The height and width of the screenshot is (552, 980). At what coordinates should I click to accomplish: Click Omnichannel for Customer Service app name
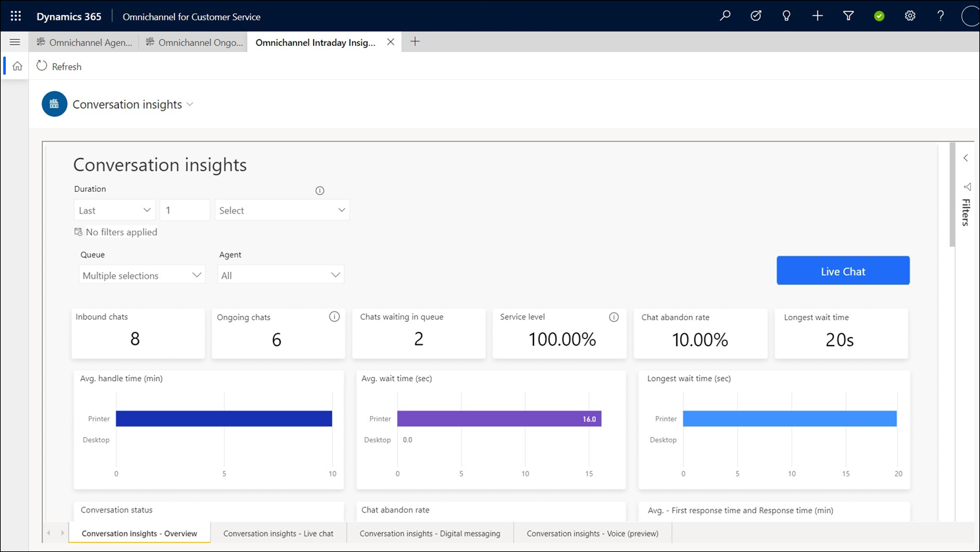click(x=191, y=16)
